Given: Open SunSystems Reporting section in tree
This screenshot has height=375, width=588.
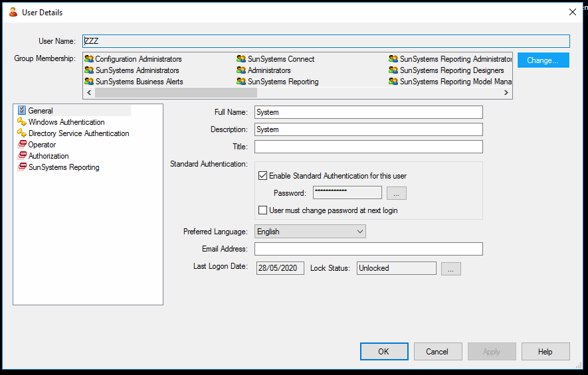Looking at the screenshot, I should (64, 167).
